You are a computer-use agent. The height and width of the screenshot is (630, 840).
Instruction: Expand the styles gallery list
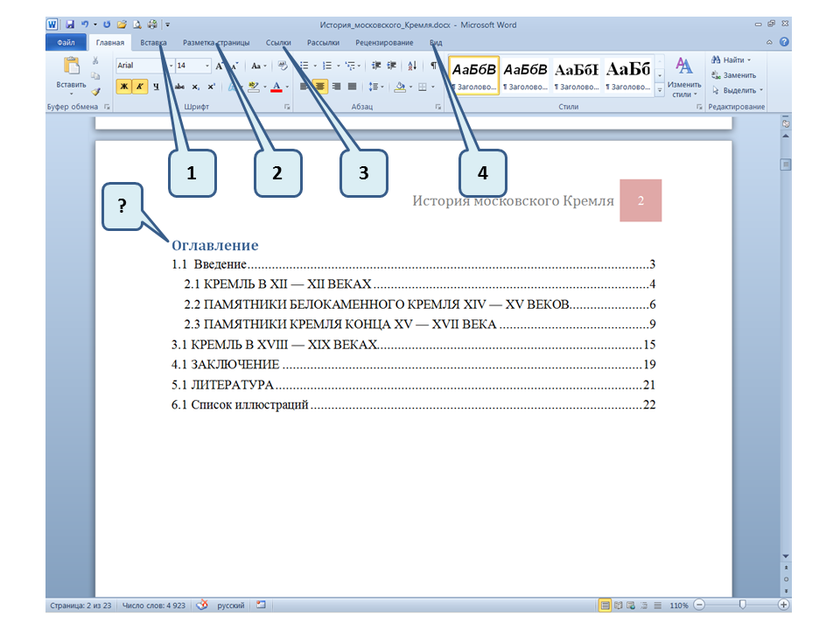[x=660, y=89]
